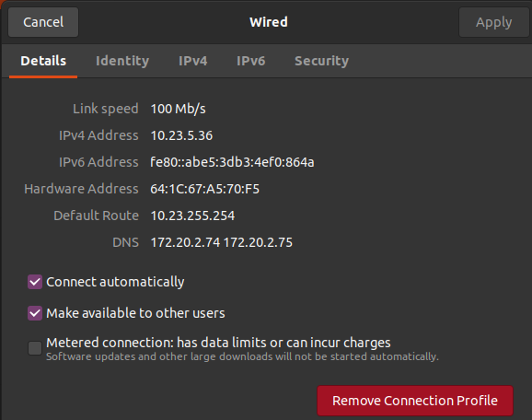The width and height of the screenshot is (532, 420).
Task: Select the Details tab
Action: (43, 61)
